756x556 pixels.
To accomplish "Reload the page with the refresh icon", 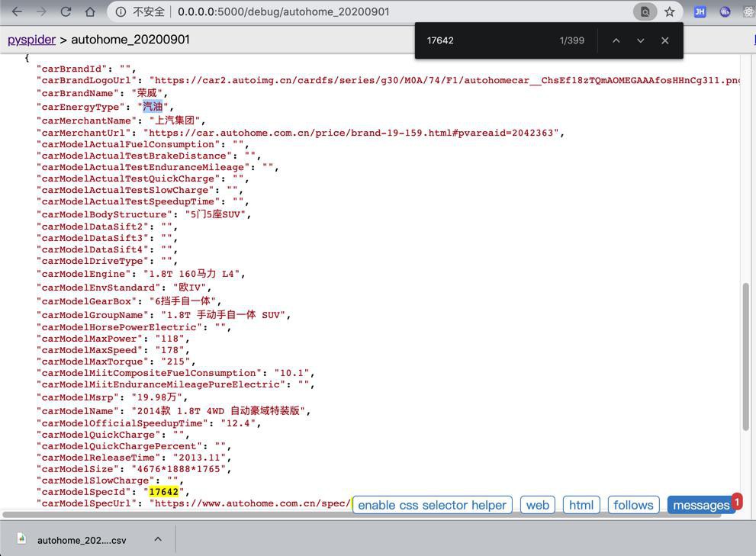I will [x=66, y=11].
